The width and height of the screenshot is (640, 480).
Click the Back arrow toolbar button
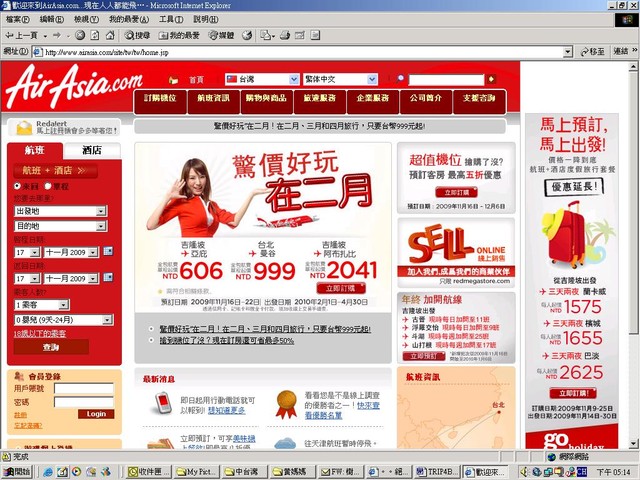[x=21, y=36]
